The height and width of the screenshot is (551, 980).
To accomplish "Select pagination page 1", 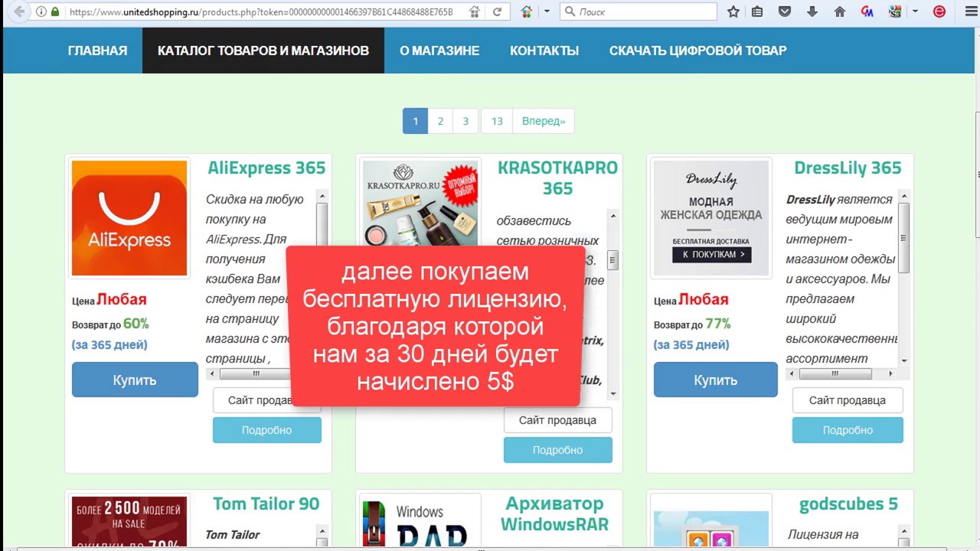I will pos(415,121).
